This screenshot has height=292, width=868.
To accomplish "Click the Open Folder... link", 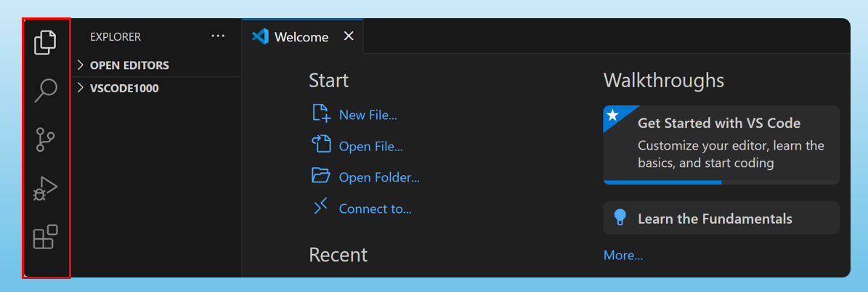I will [x=379, y=178].
